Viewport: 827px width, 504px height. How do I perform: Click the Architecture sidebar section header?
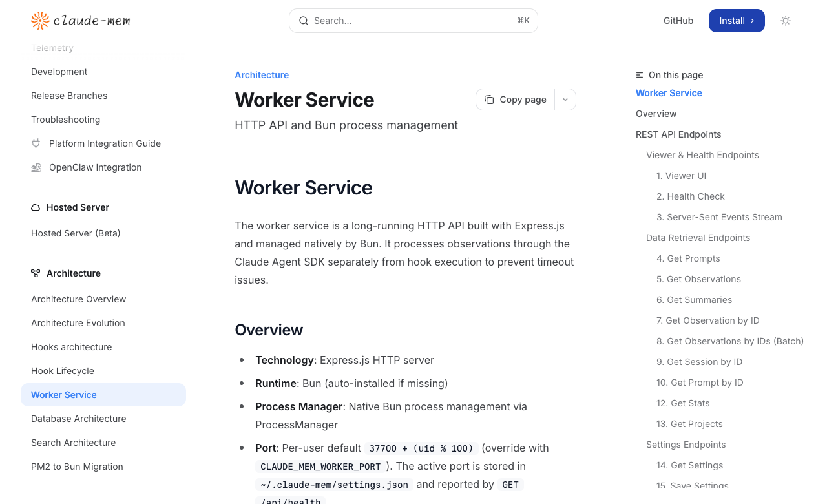pyautogui.click(x=74, y=273)
